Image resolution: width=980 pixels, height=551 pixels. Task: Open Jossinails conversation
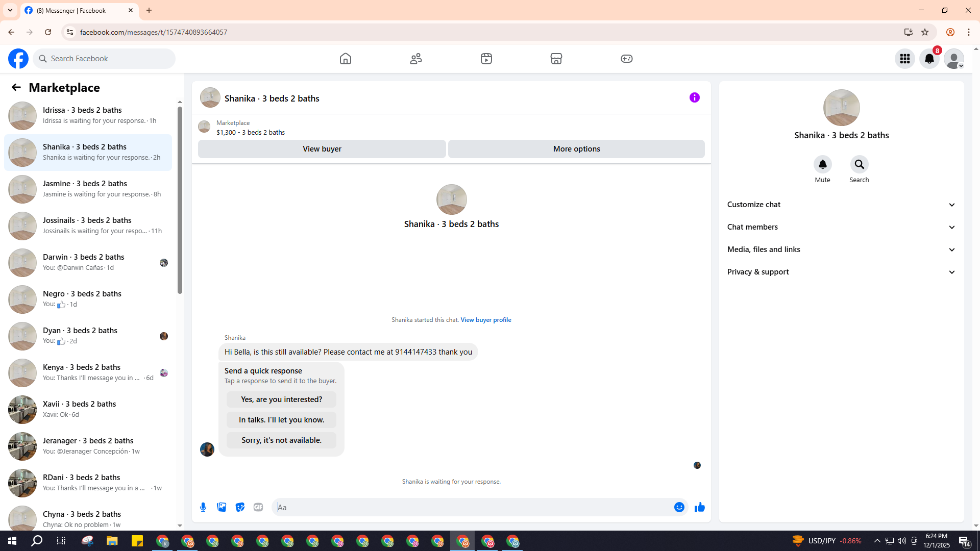(x=88, y=226)
